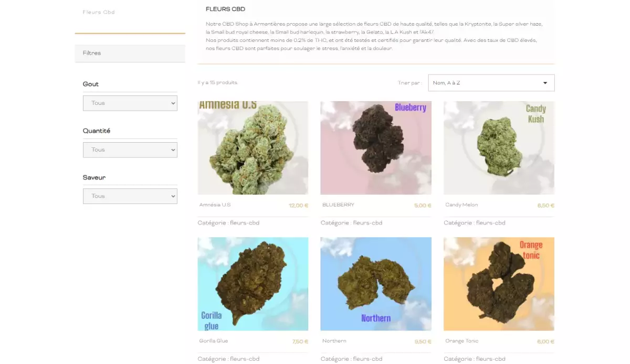Open the Northern product image
The image size is (630, 364).
tap(376, 284)
